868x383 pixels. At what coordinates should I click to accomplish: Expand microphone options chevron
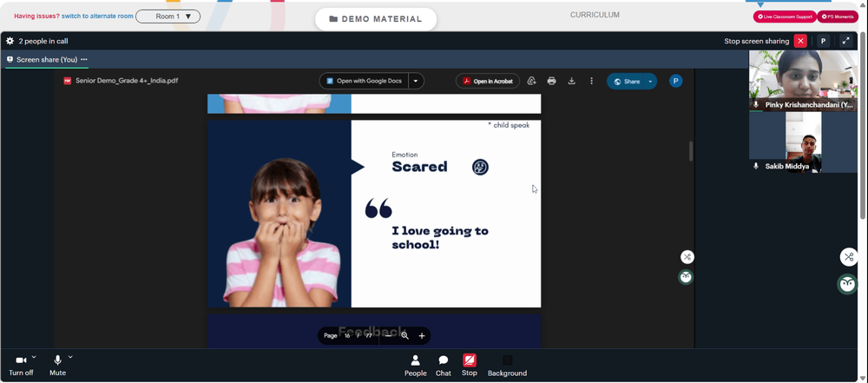(70, 357)
